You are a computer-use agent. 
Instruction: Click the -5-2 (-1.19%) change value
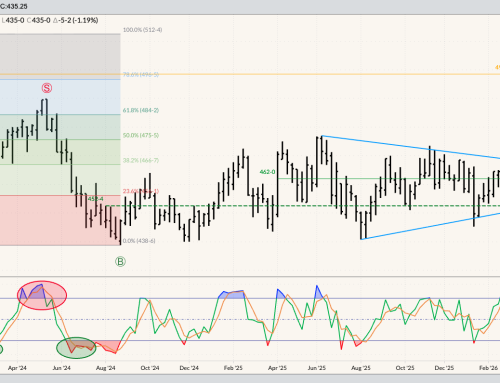pyautogui.click(x=75, y=20)
